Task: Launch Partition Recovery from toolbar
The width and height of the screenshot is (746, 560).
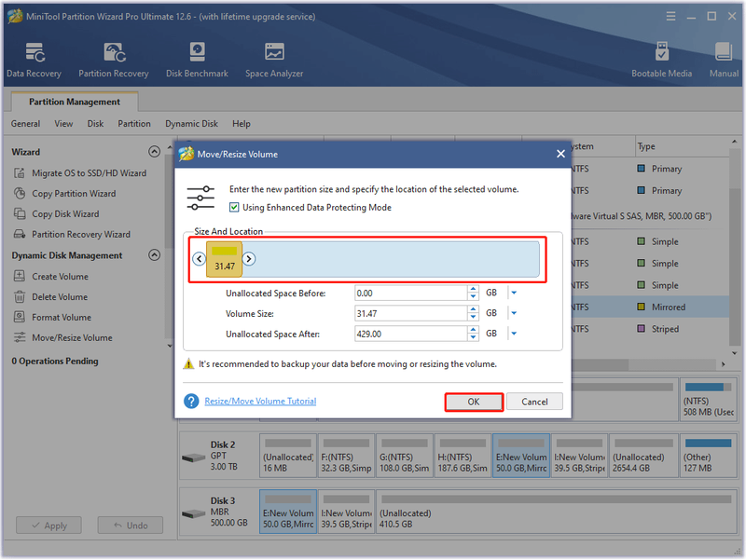Action: tap(113, 60)
